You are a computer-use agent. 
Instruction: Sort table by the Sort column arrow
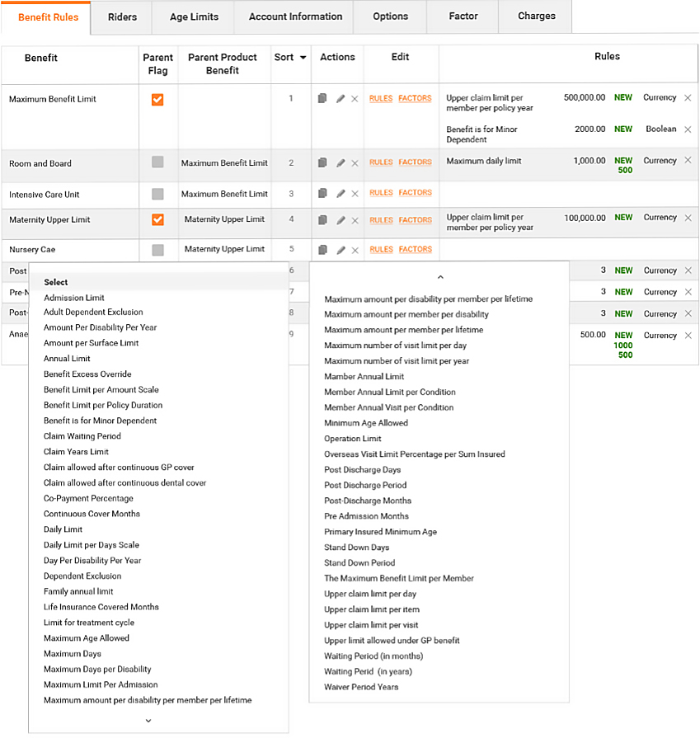click(303, 58)
